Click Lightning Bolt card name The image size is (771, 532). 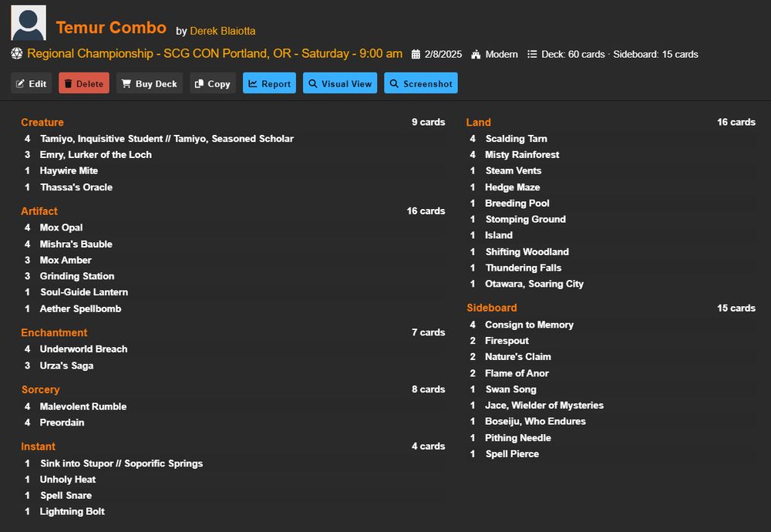72,511
